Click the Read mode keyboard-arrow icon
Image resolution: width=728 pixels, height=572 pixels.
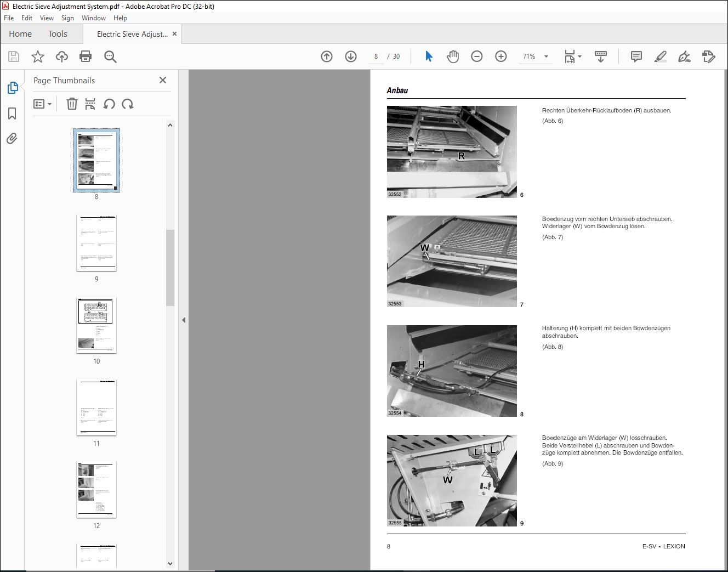[601, 56]
